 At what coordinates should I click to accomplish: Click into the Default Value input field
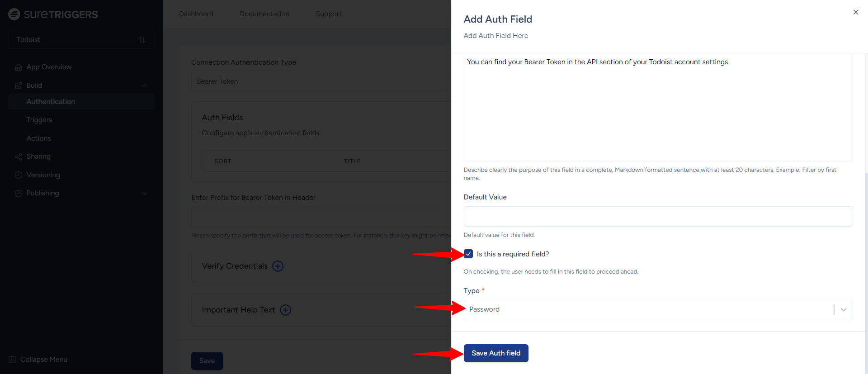pos(658,217)
